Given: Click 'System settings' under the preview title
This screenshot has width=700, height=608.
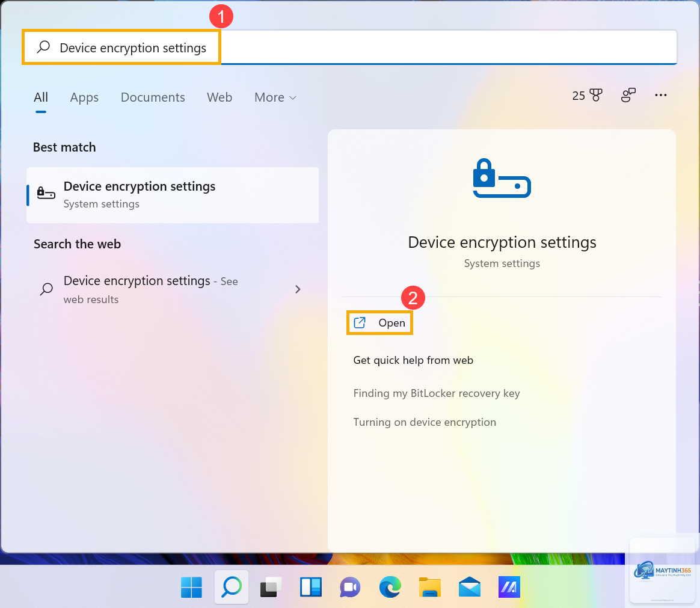Looking at the screenshot, I should click(x=502, y=263).
